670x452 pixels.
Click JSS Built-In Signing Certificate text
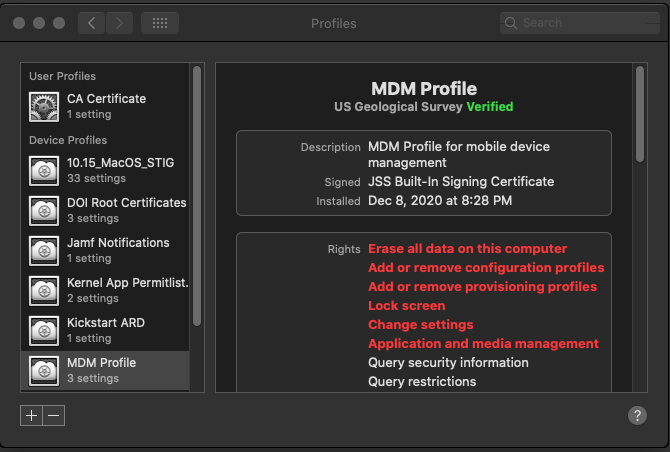461,182
